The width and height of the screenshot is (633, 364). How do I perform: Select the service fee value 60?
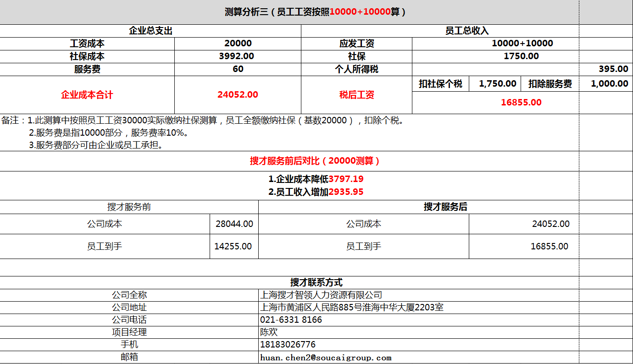click(238, 69)
